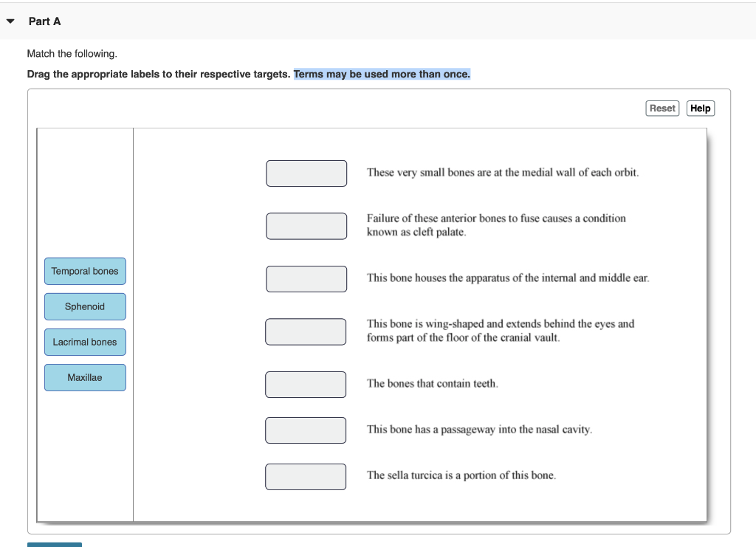This screenshot has width=756, height=547.
Task: Click the 'Match the following' instruction text
Action: [x=72, y=53]
